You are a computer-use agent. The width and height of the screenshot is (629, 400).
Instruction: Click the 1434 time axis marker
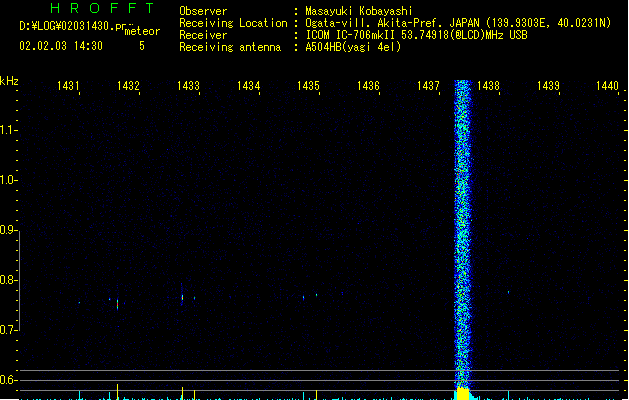pyautogui.click(x=248, y=86)
